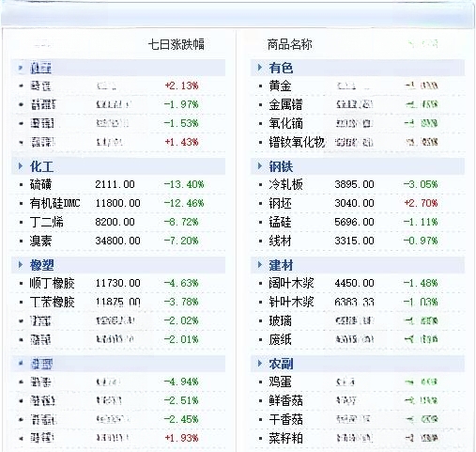This screenshot has height=452, width=476.
Task: Click the 阔叶木浆 commodity entry
Action: (x=291, y=283)
